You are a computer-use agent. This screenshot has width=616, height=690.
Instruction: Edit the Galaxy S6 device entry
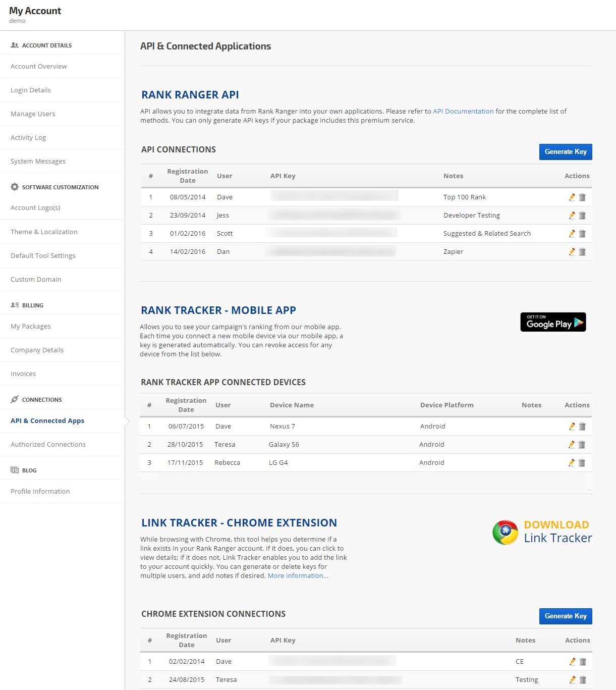pos(572,445)
